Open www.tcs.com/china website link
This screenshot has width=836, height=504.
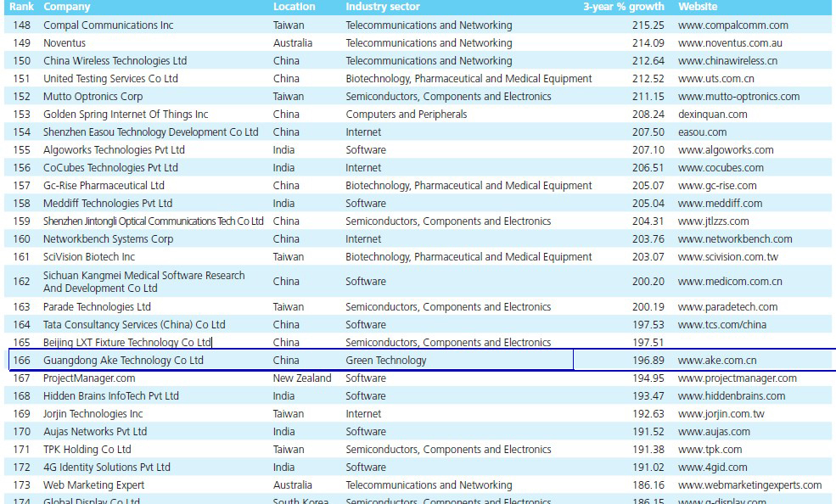722,324
